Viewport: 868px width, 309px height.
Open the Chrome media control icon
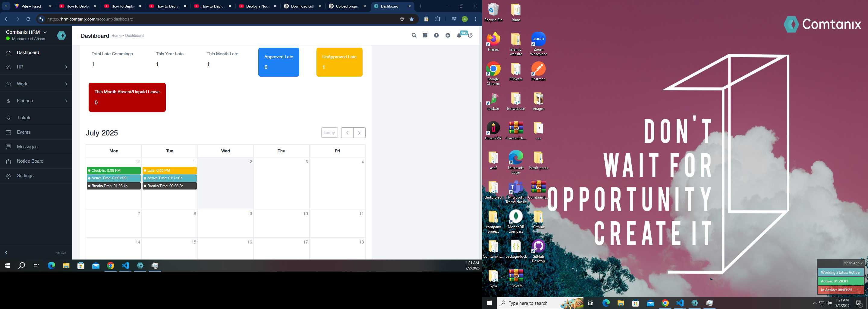click(x=454, y=19)
